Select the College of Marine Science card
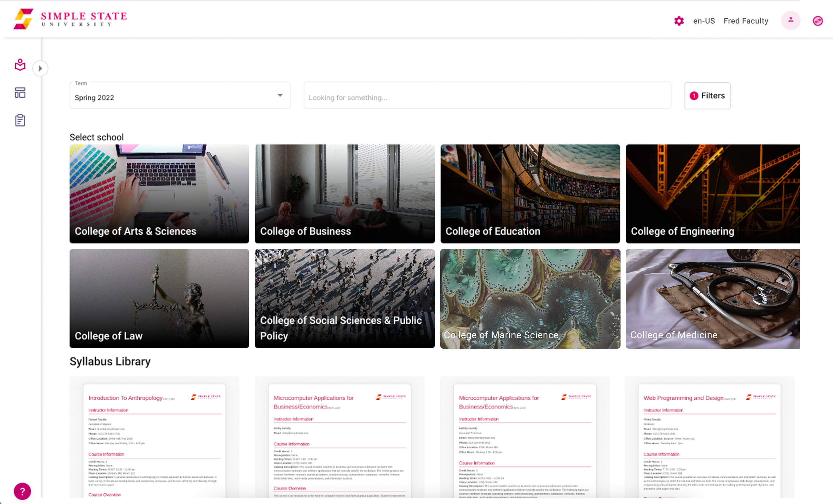Viewport: 833px width, 504px height. [x=530, y=299]
